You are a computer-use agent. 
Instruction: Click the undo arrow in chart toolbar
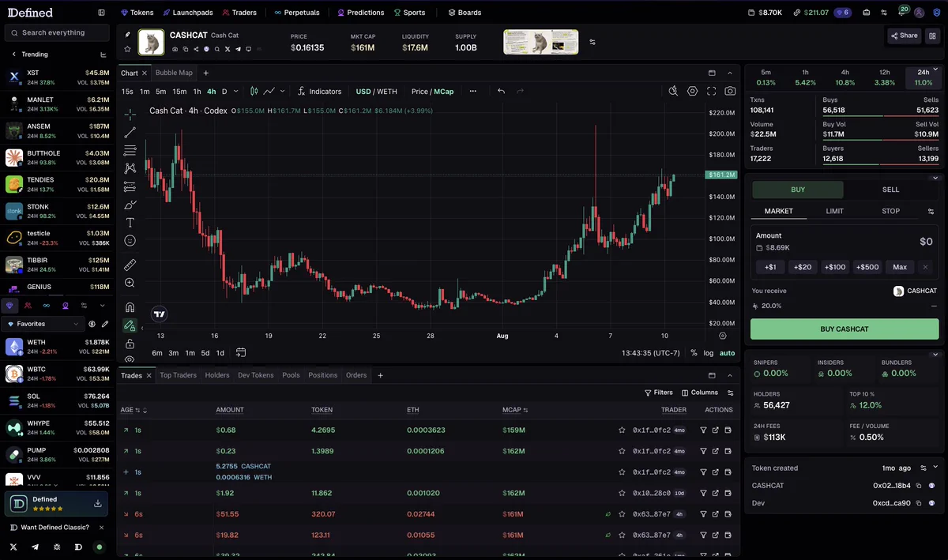[501, 91]
